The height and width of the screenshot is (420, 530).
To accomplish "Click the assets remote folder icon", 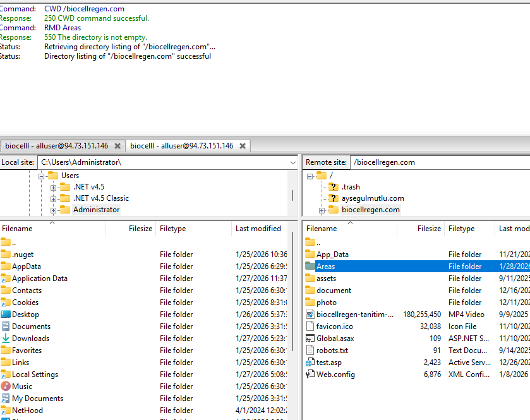I will click(310, 279).
